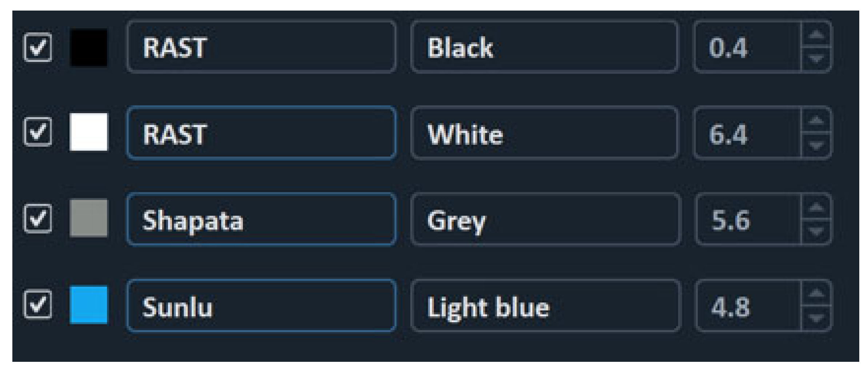Decrease the 4.8 value with down arrow
The width and height of the screenshot is (868, 372).
[x=816, y=318]
